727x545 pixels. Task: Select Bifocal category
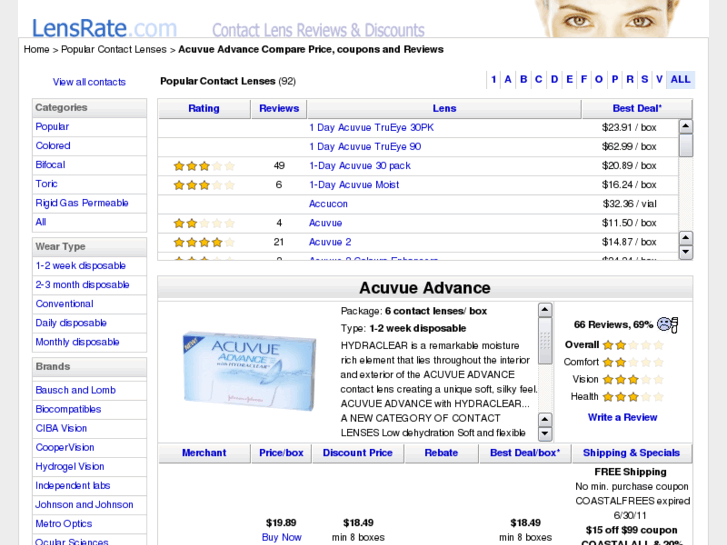pos(50,165)
